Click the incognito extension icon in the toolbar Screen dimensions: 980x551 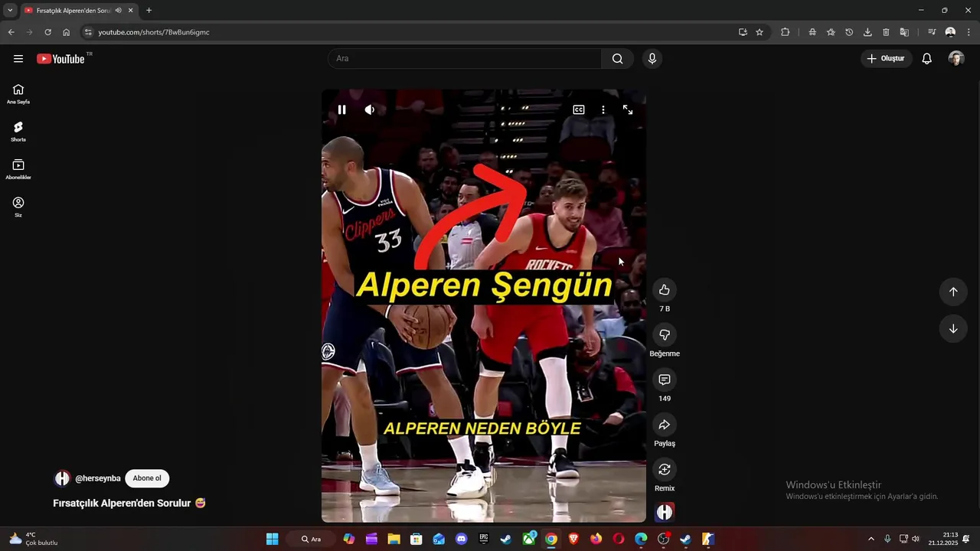(x=812, y=32)
